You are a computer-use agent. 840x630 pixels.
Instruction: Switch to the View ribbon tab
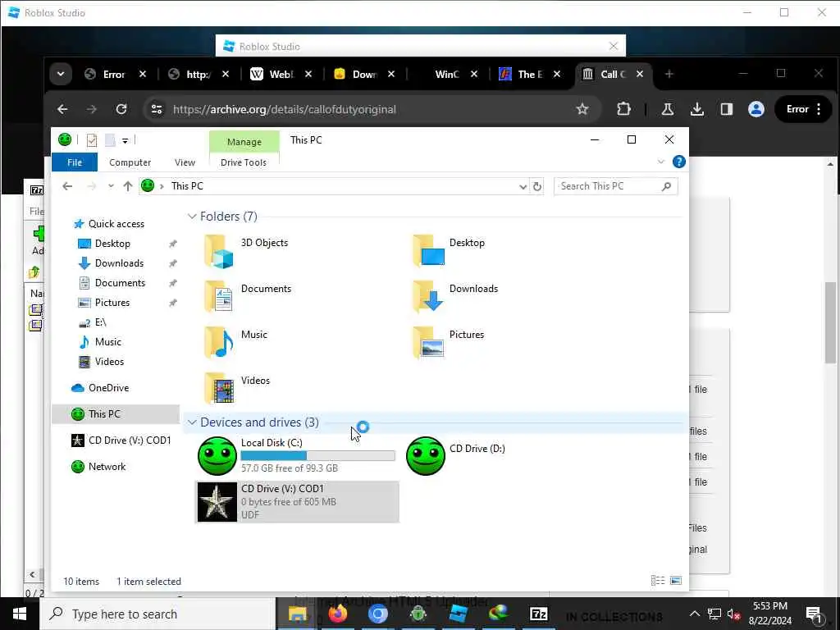(185, 162)
